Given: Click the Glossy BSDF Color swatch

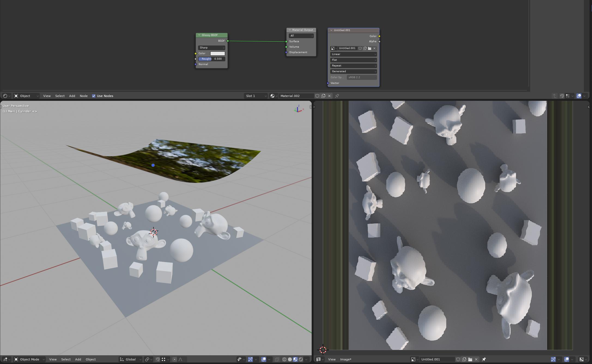Looking at the screenshot, I should click(x=217, y=53).
